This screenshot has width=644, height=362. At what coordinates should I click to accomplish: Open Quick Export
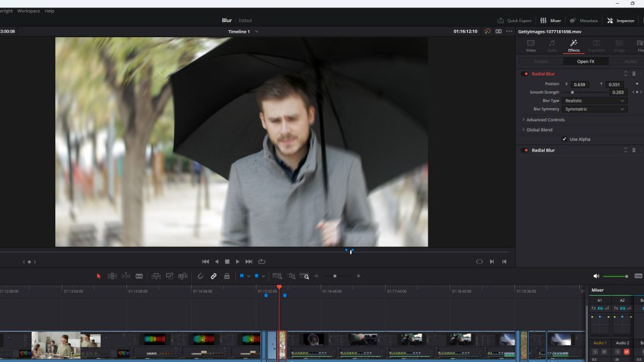pyautogui.click(x=514, y=21)
